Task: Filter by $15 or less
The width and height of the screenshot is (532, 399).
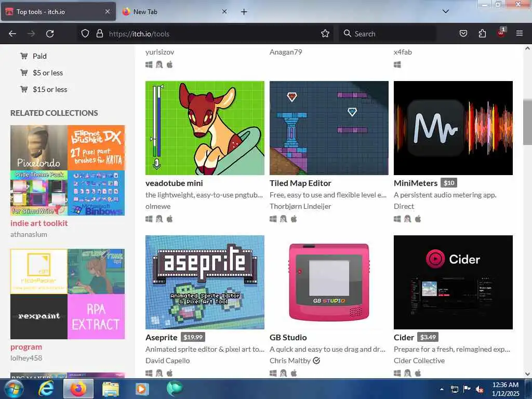Action: coord(50,89)
